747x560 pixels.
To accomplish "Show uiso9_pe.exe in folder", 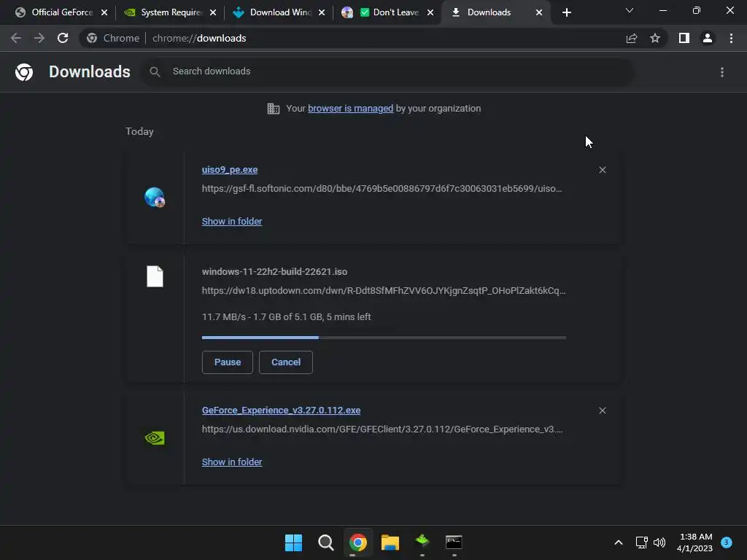I will [232, 222].
